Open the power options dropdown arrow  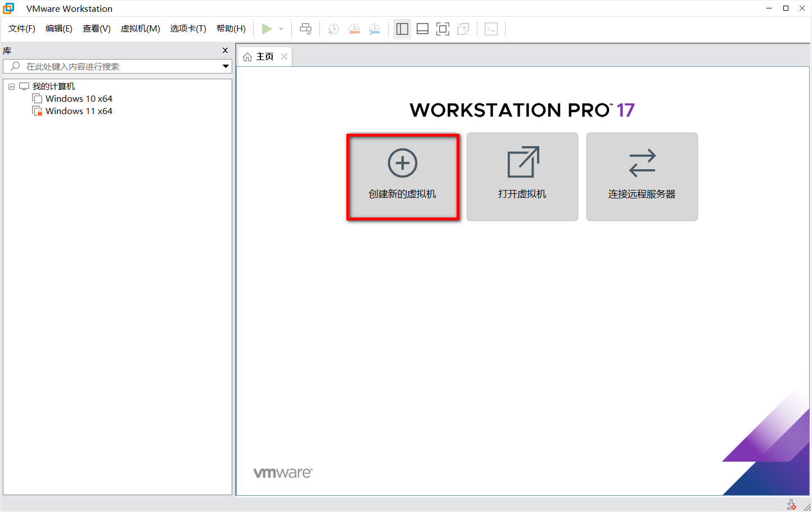[x=281, y=29]
